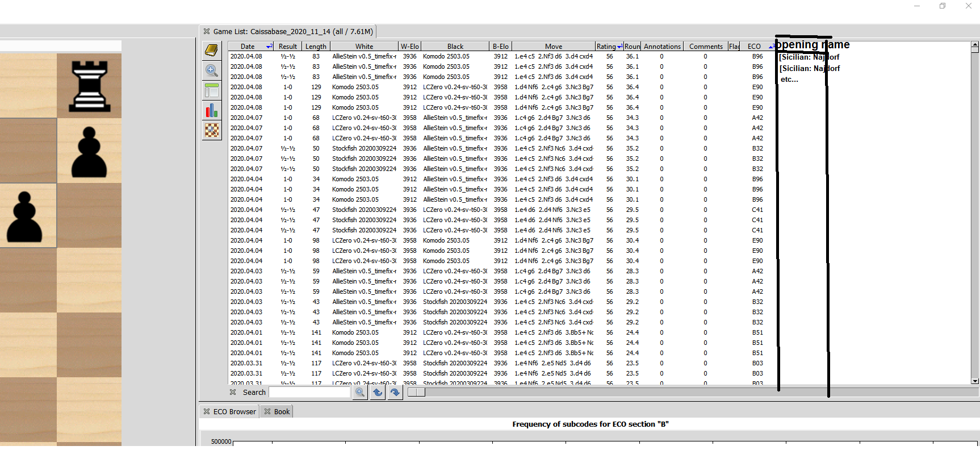Sort by the Length column header
The image size is (980, 450).
pyautogui.click(x=316, y=47)
